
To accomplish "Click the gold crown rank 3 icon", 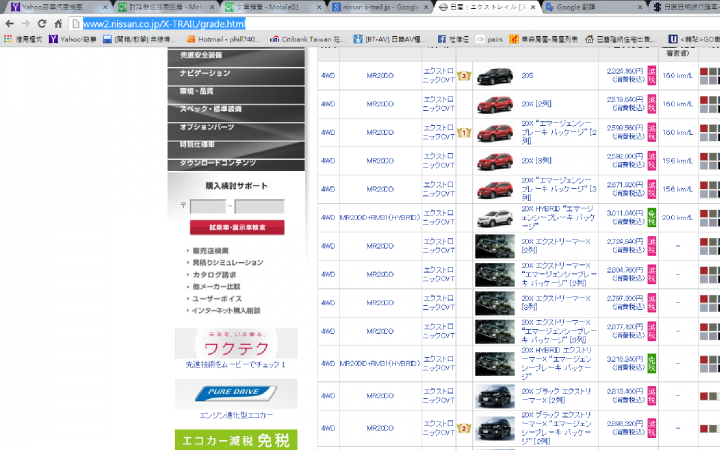I will [x=464, y=76].
